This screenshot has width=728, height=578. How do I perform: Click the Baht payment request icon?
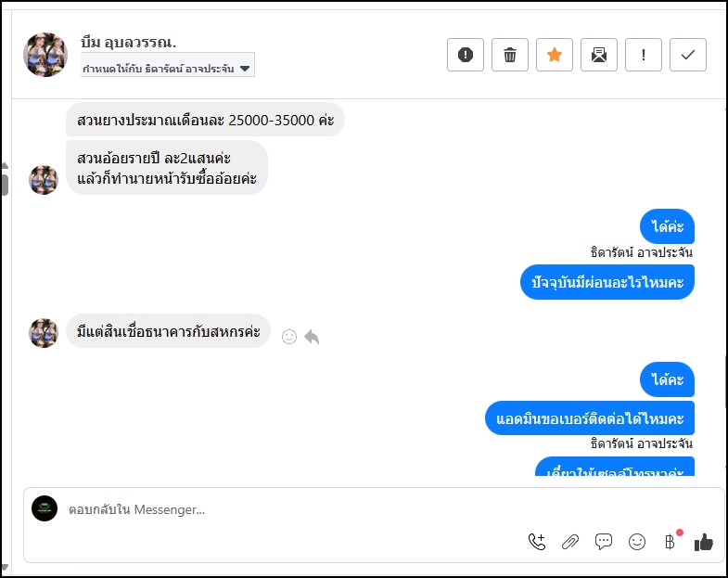click(x=671, y=543)
